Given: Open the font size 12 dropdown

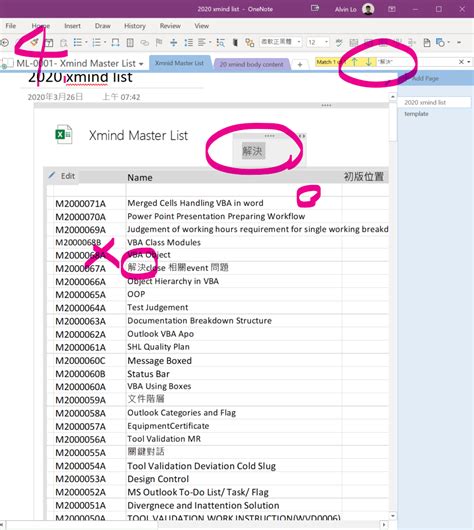Looking at the screenshot, I should pos(327,42).
